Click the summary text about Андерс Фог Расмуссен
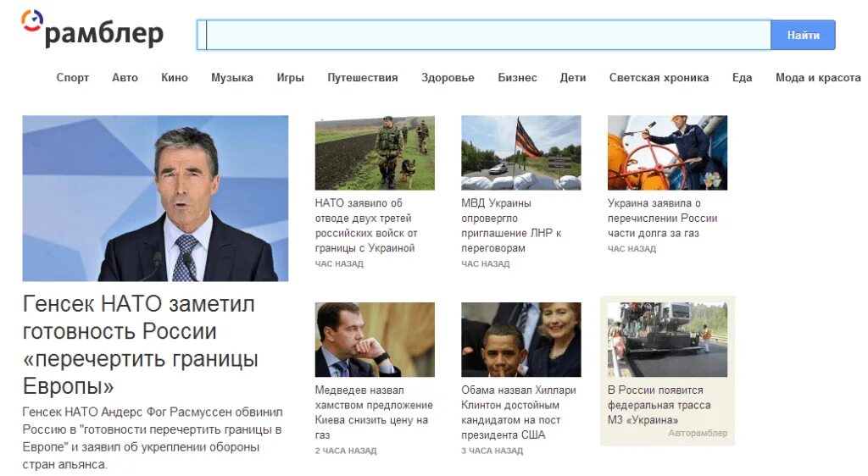Viewport: 868px width, 476px height. (153, 438)
